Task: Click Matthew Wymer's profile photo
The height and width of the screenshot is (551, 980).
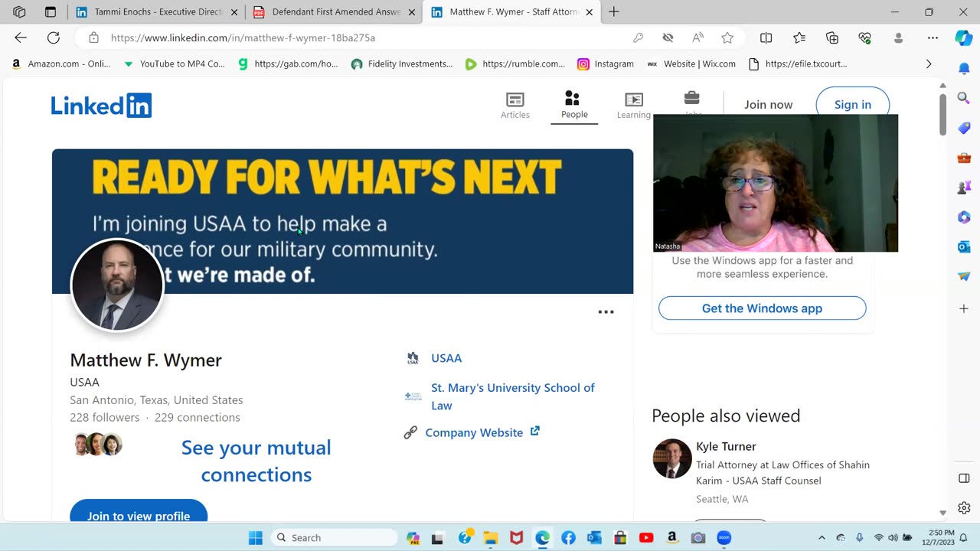Action: (x=117, y=285)
